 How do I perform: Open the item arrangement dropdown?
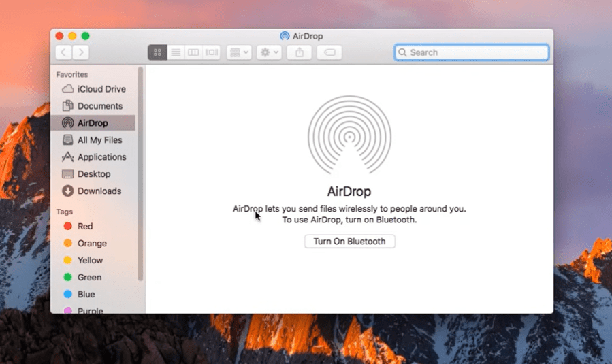[x=239, y=52]
